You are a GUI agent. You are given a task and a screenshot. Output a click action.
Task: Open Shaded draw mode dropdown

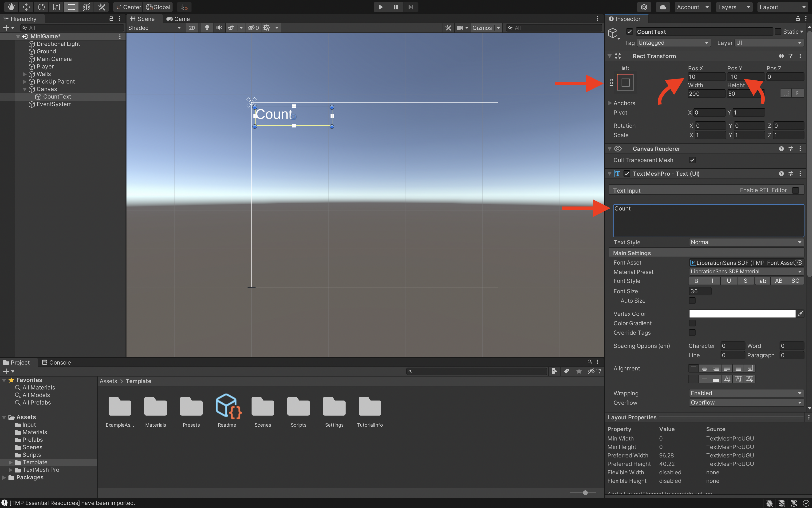point(155,28)
